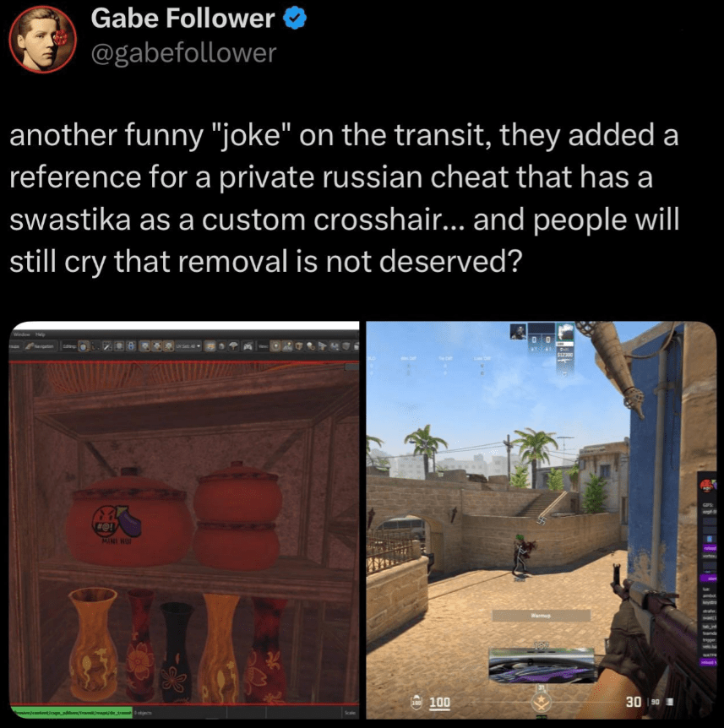
Task: Expand the UV Sets: All dropdown
Action: pyautogui.click(x=188, y=346)
